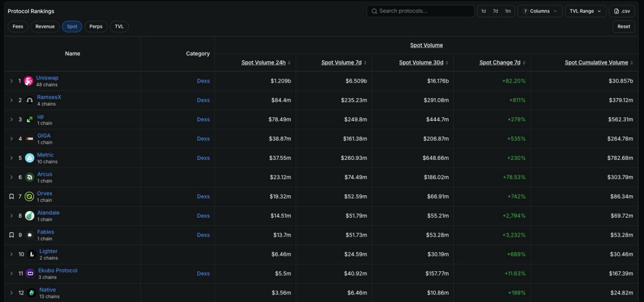Expand the up protocol row
Screen dimensions: 644x302
(x=11, y=120)
